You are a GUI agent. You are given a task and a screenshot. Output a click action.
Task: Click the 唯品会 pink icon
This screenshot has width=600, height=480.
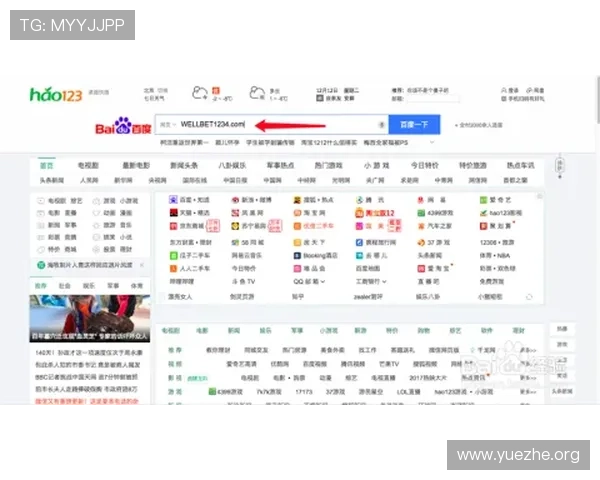pyautogui.click(x=297, y=268)
